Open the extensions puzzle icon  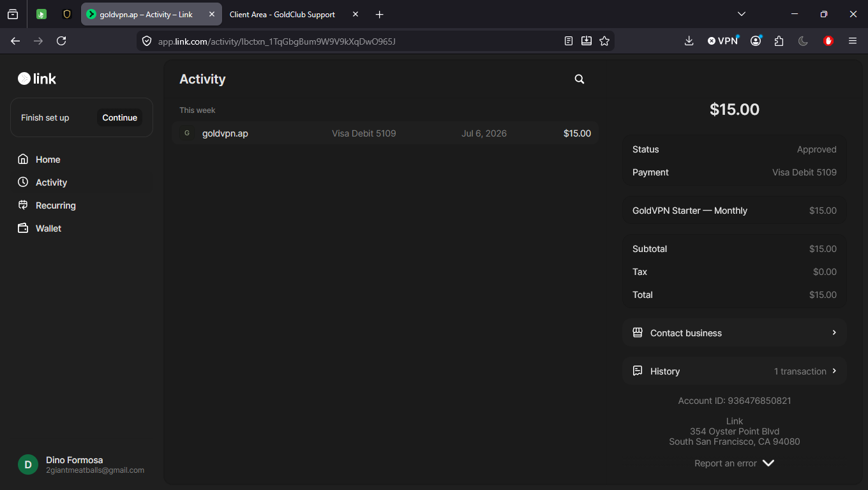[779, 41]
